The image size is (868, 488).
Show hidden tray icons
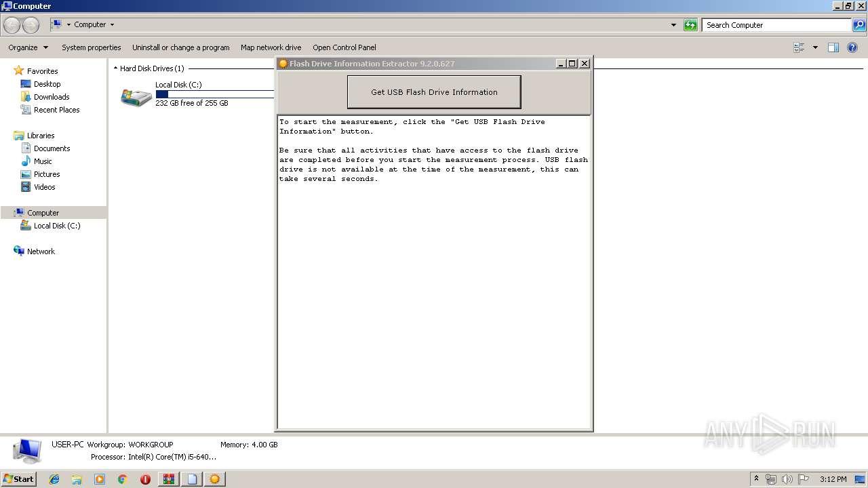756,479
